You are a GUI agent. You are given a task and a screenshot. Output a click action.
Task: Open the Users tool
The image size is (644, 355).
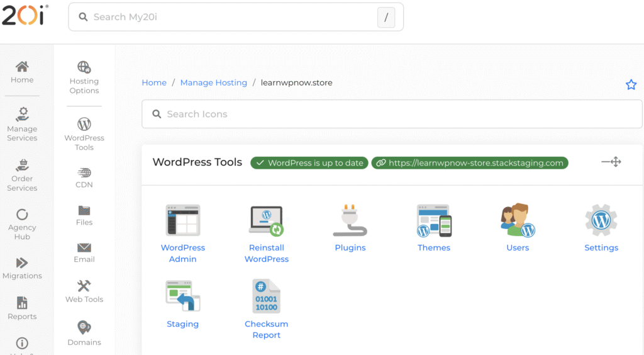518,221
